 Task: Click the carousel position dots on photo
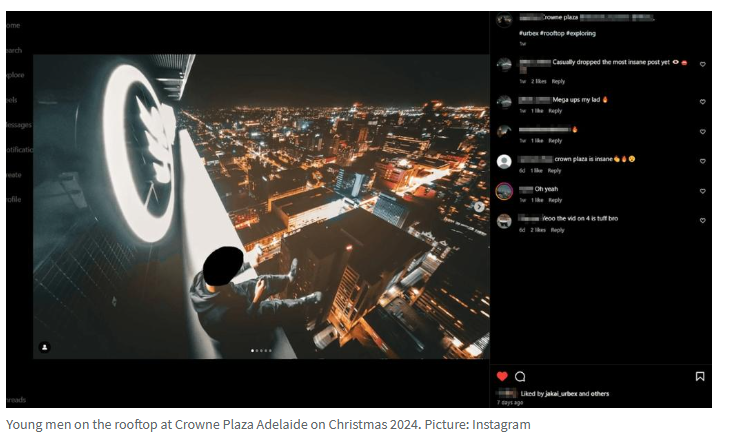(261, 351)
